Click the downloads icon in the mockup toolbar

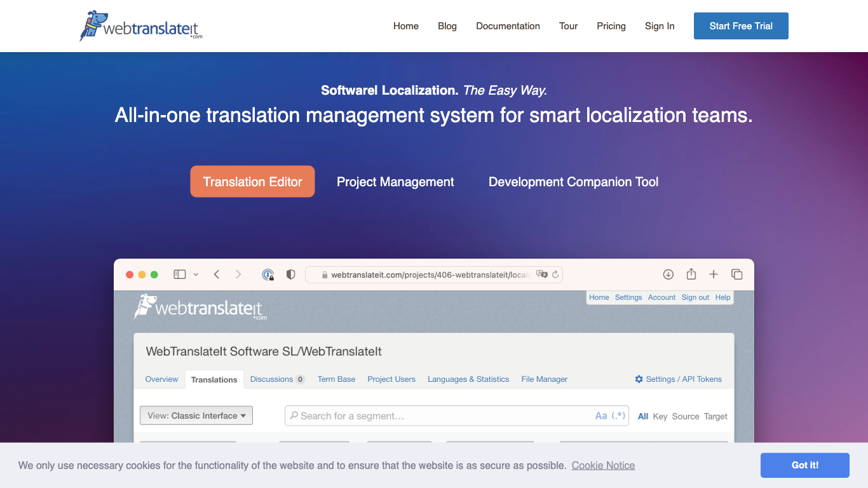(x=668, y=274)
